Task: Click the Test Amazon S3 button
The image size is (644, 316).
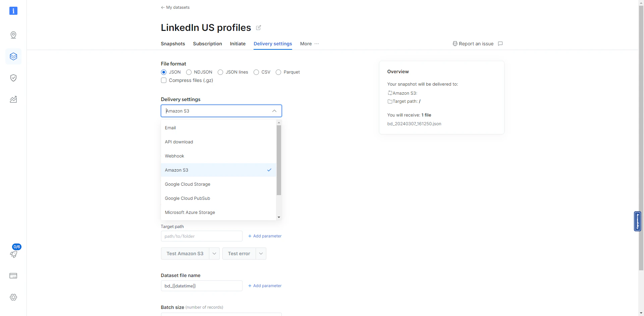Action: click(185, 254)
